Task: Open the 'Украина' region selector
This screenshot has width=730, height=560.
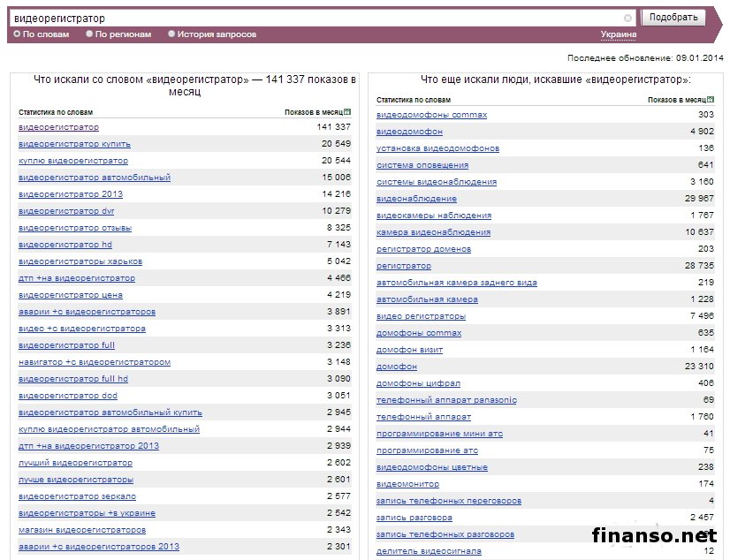Action: pos(618,34)
